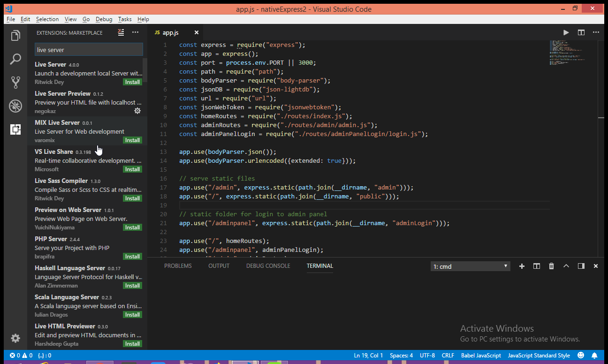Close the app.js tab

coord(197,32)
